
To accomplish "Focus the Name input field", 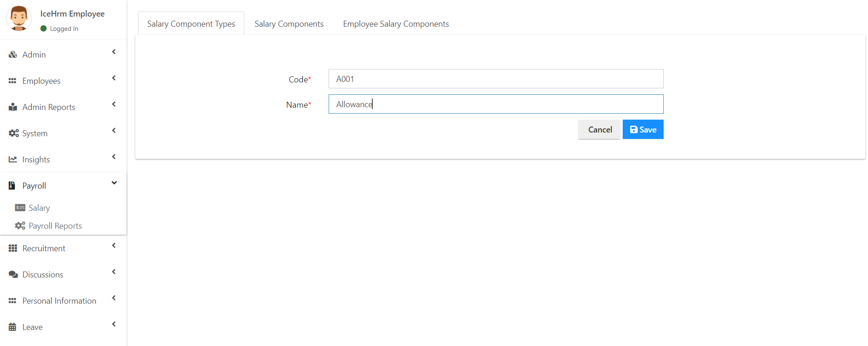I will [x=496, y=104].
